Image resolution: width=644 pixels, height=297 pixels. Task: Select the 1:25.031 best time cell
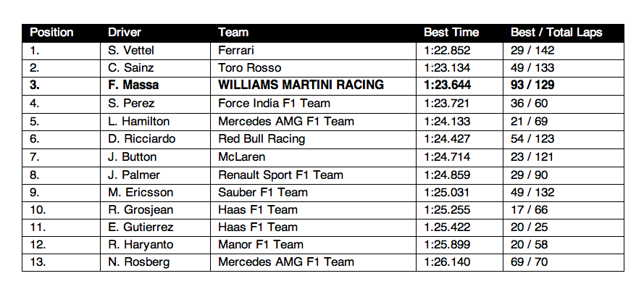(x=448, y=192)
